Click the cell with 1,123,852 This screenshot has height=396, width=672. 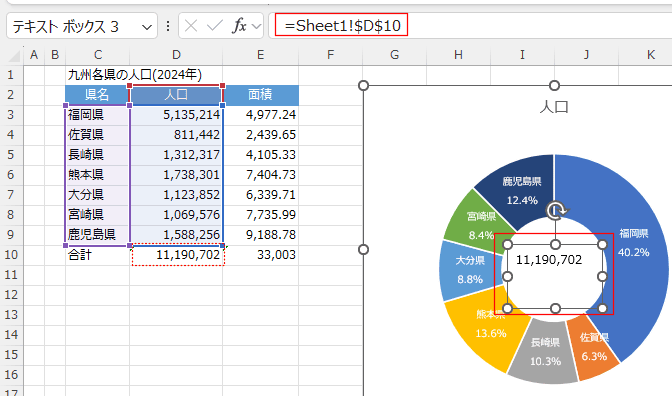(176, 195)
